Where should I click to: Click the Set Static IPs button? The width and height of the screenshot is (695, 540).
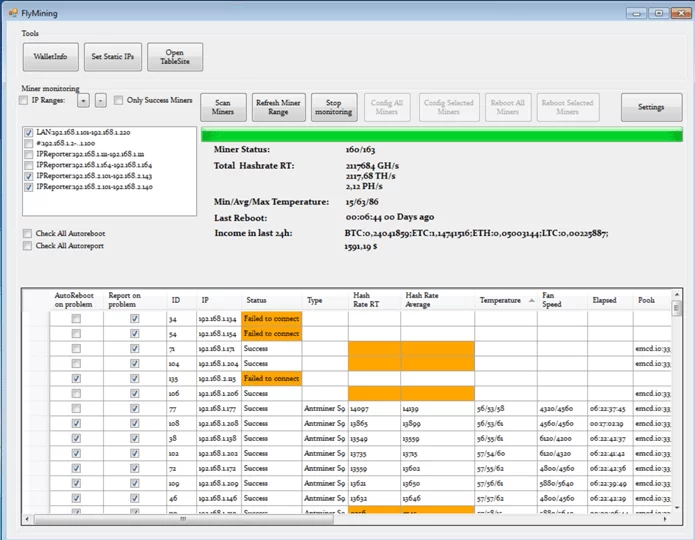111,58
